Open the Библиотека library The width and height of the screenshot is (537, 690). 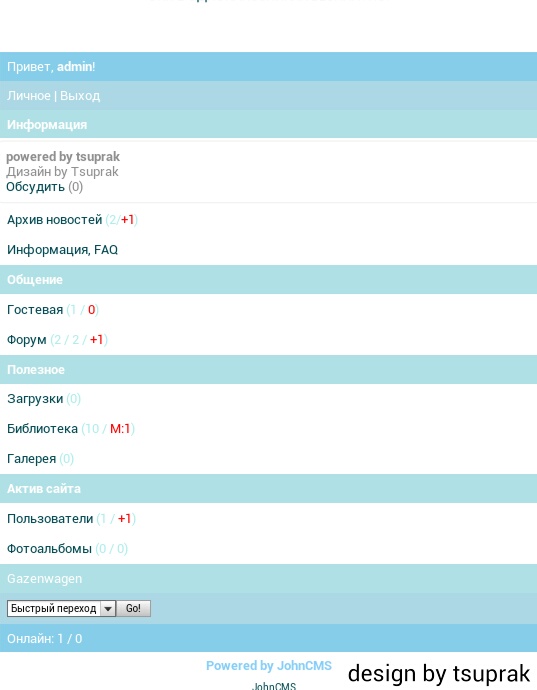(43, 429)
